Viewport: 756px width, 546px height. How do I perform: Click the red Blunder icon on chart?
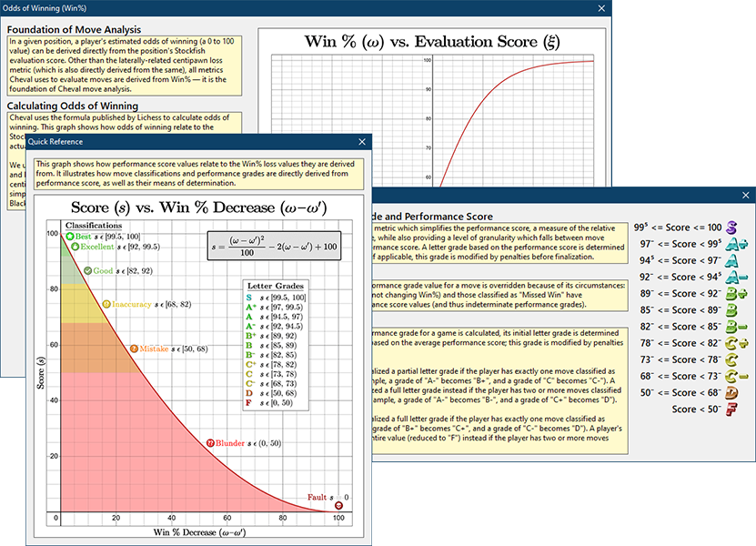coord(212,443)
